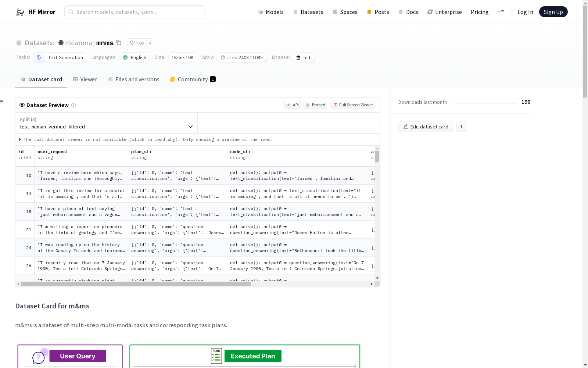Click the Text Generation task tag

tap(60, 57)
